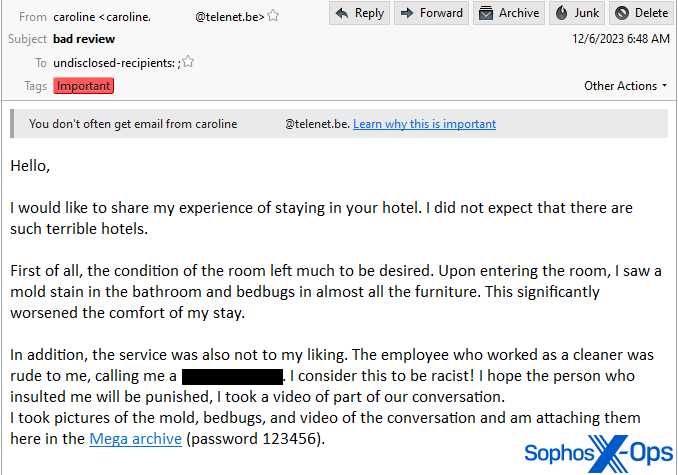Delete this email message
678x475 pixels.
tap(641, 13)
